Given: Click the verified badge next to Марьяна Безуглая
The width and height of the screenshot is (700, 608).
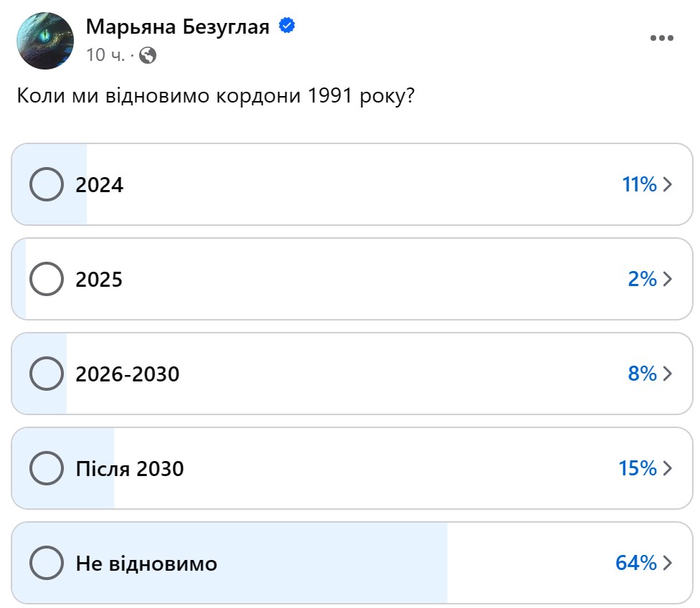Looking at the screenshot, I should 287,24.
